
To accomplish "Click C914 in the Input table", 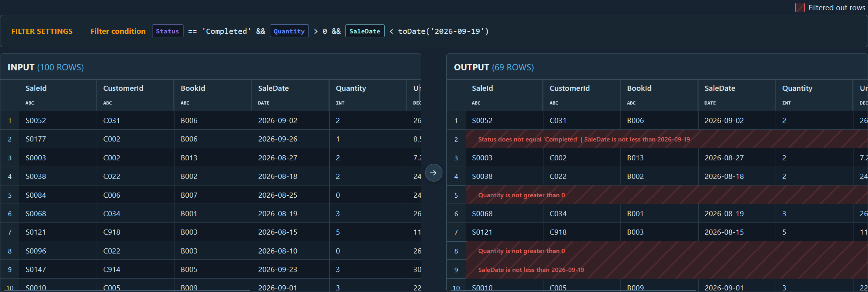I will tap(112, 269).
